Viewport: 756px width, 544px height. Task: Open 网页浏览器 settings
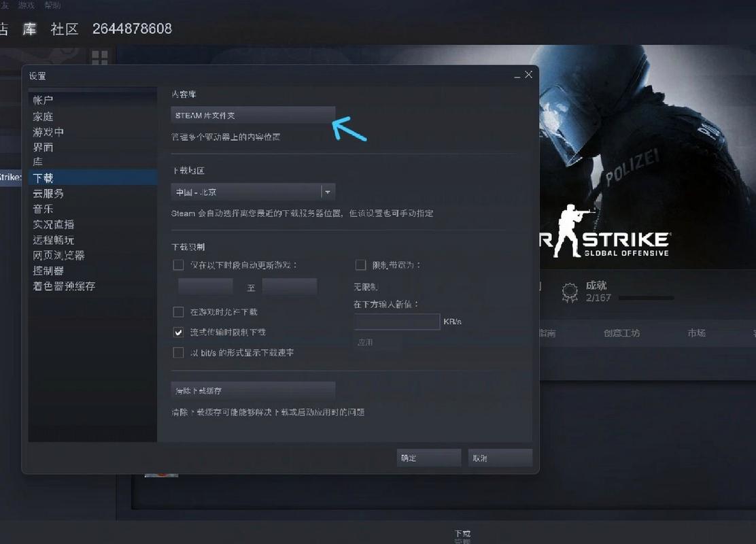(59, 255)
